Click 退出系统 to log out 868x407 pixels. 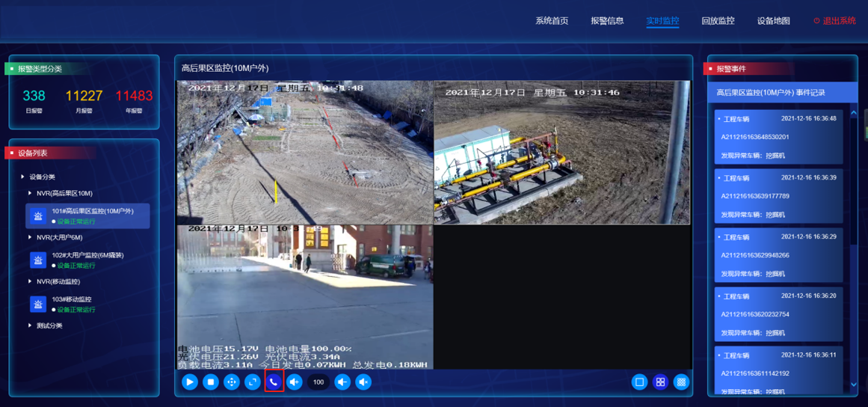point(834,21)
